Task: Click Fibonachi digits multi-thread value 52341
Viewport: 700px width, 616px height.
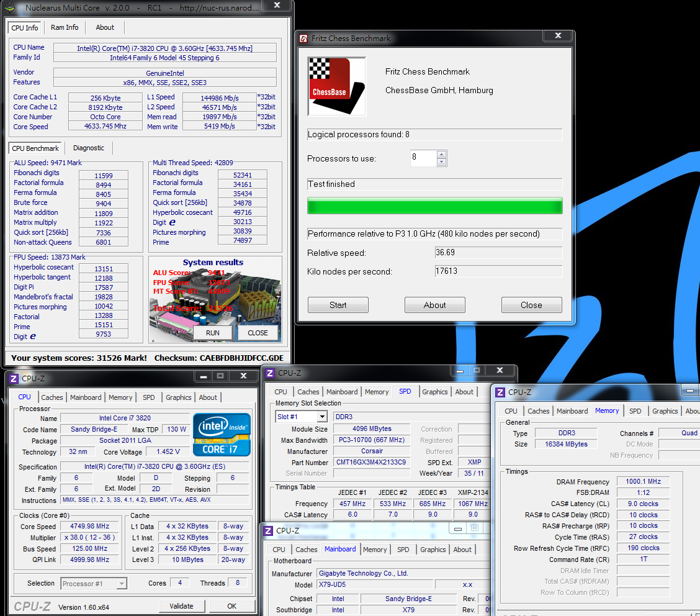Action: click(x=243, y=175)
